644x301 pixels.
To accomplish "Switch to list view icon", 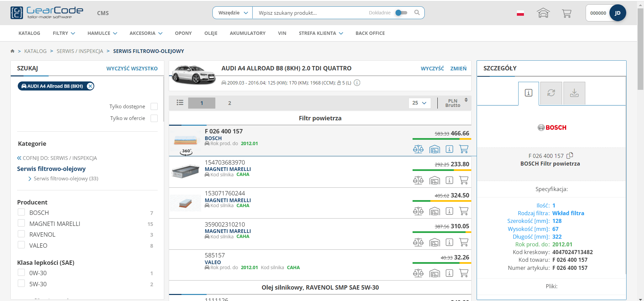I will coord(180,103).
